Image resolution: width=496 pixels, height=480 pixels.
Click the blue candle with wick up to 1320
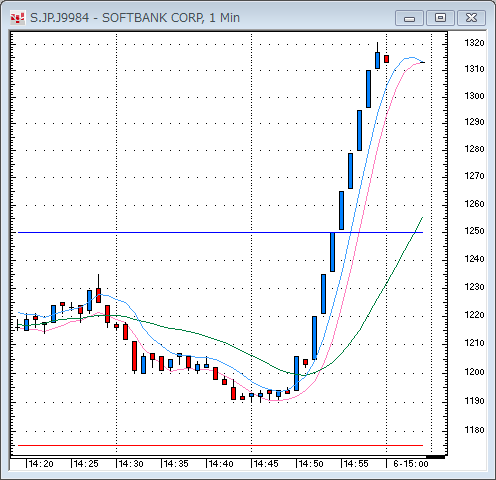[x=377, y=60]
